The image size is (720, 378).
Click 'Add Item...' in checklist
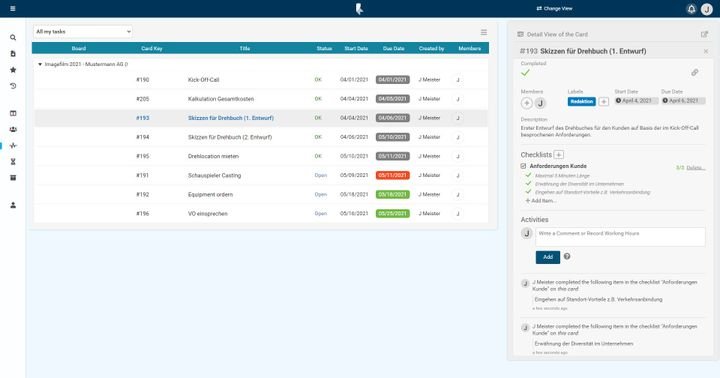[541, 201]
